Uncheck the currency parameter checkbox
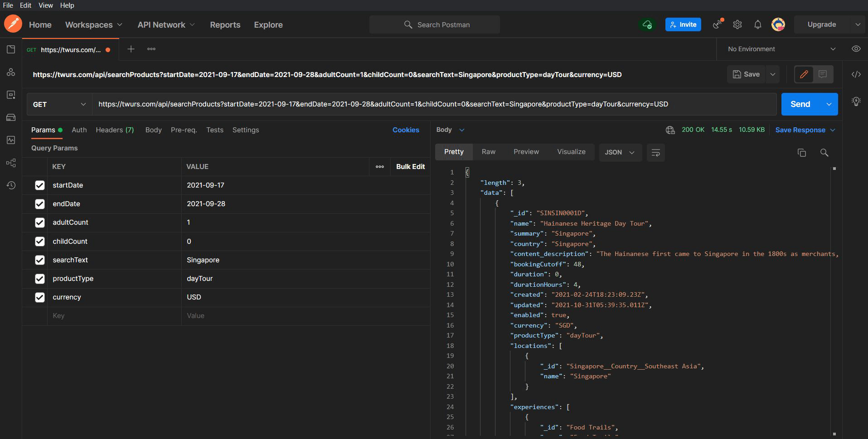The width and height of the screenshot is (868, 439). (x=40, y=297)
